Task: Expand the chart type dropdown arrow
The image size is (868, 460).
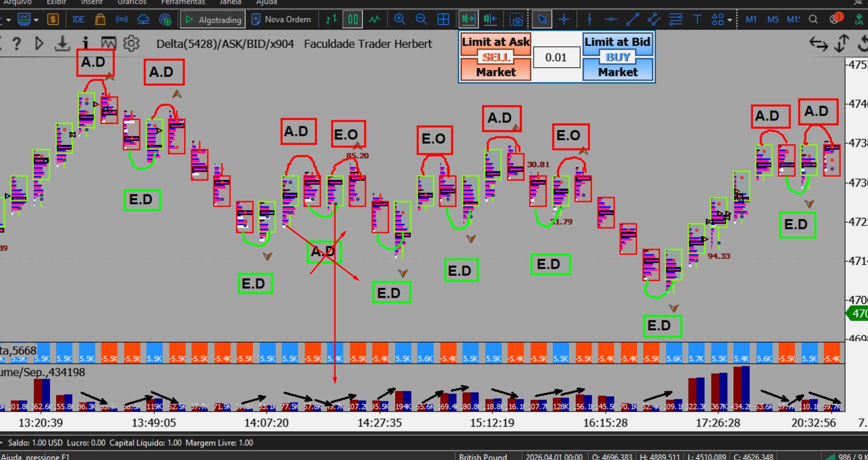Action: point(36,20)
